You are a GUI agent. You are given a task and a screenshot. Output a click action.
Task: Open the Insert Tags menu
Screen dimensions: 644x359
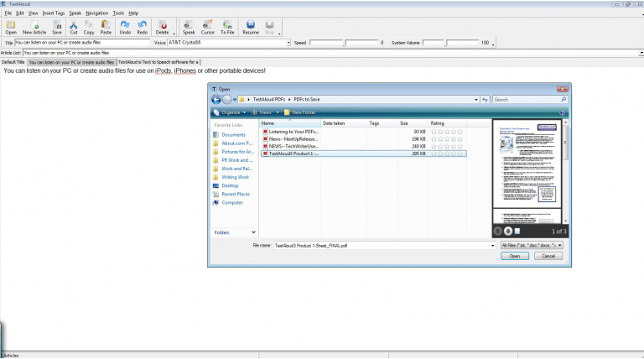coord(54,13)
